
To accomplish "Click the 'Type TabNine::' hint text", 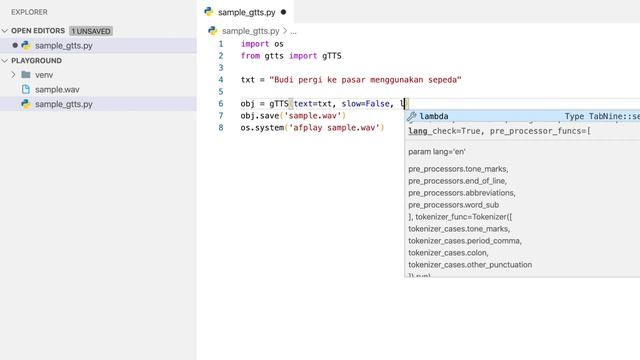I will click(x=602, y=116).
